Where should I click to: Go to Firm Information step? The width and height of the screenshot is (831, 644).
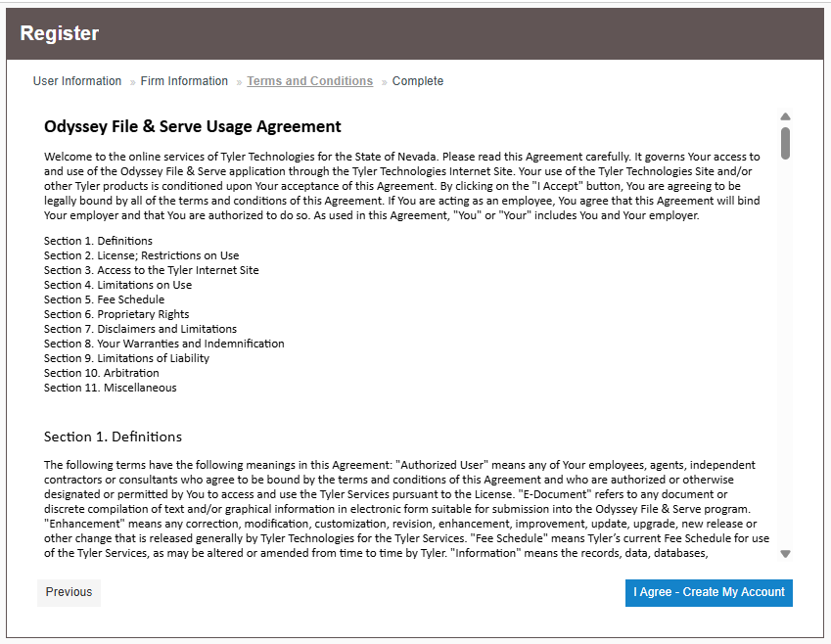tap(184, 81)
